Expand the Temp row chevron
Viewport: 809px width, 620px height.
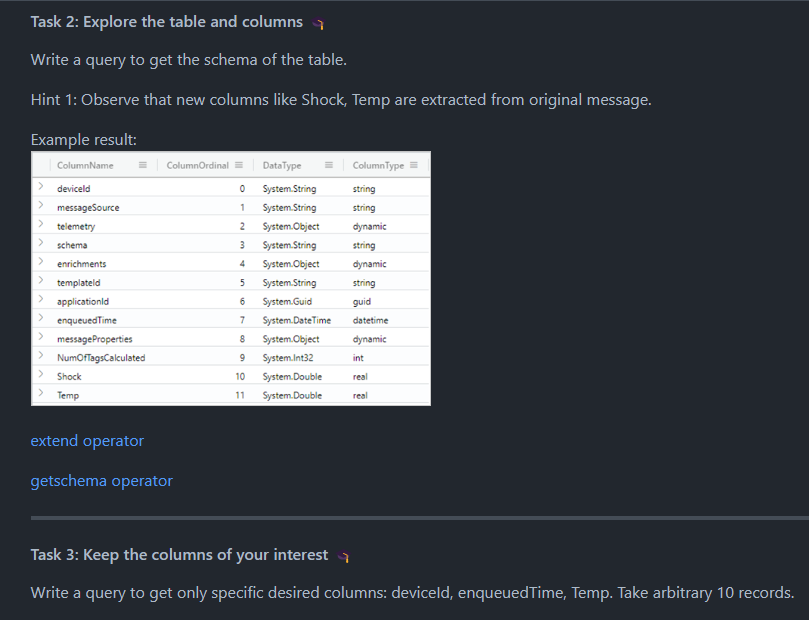(42, 394)
